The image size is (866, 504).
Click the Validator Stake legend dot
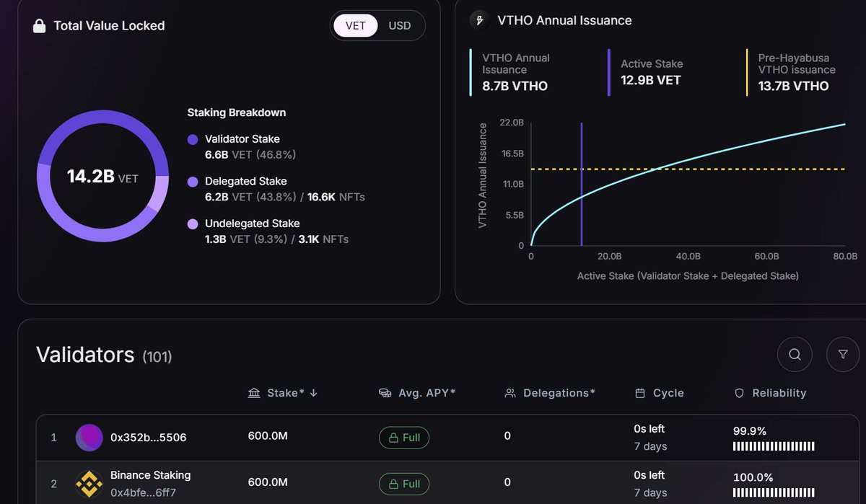(193, 140)
